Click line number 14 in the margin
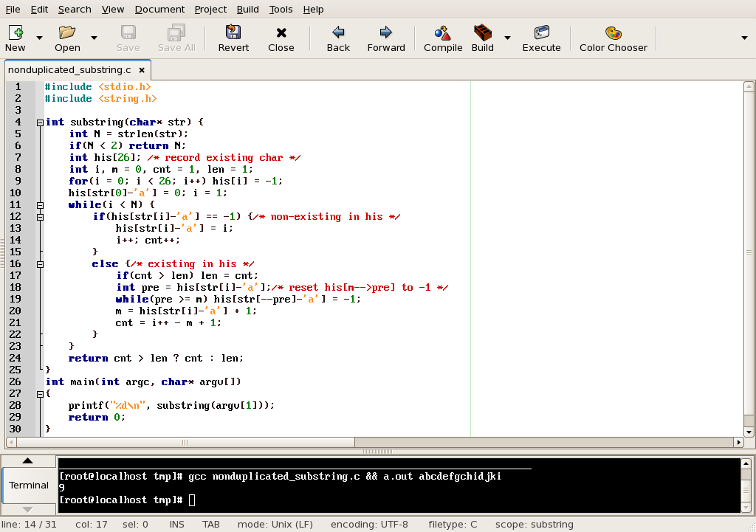 (x=16, y=240)
